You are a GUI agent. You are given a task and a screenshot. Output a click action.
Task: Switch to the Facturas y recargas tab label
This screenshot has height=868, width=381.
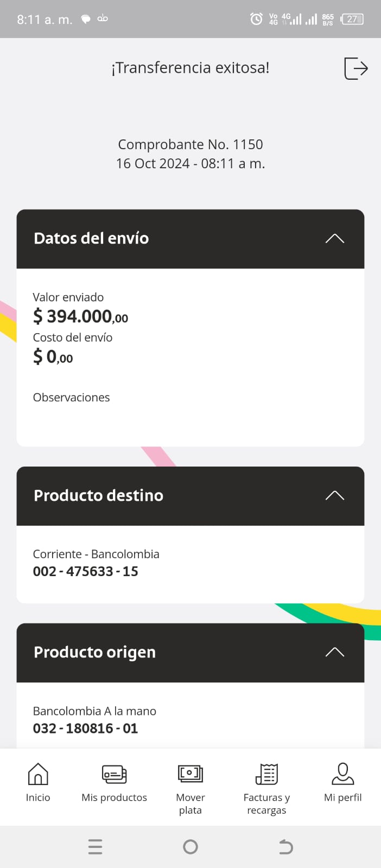pos(266,803)
